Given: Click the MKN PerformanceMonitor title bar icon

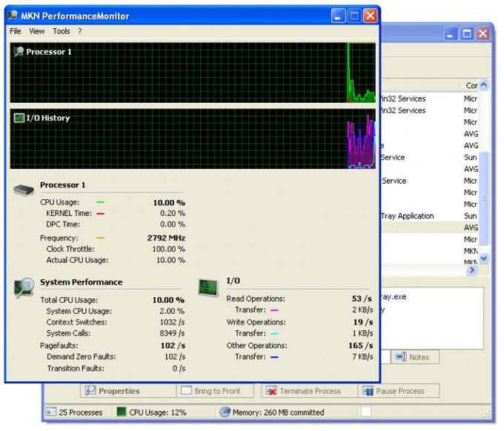Looking at the screenshot, I should (x=13, y=15).
